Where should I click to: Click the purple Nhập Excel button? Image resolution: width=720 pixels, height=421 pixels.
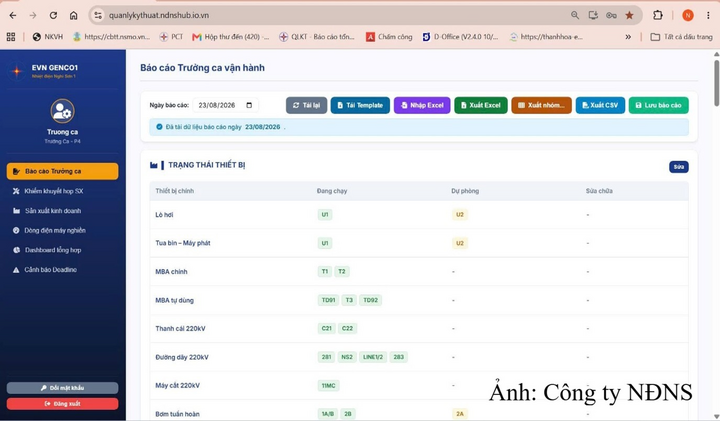(x=422, y=105)
